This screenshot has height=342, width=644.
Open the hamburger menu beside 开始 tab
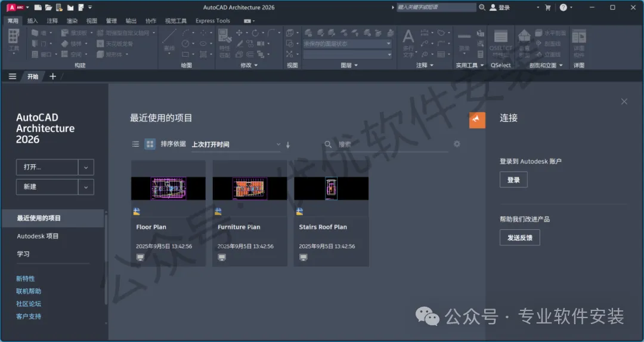tap(13, 76)
